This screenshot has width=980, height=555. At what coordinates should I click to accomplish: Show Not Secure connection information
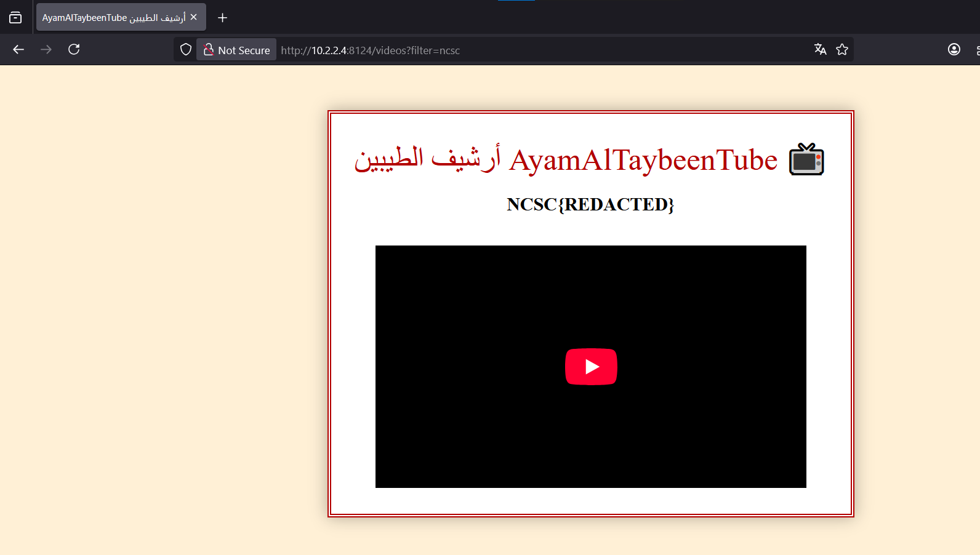pyautogui.click(x=237, y=50)
